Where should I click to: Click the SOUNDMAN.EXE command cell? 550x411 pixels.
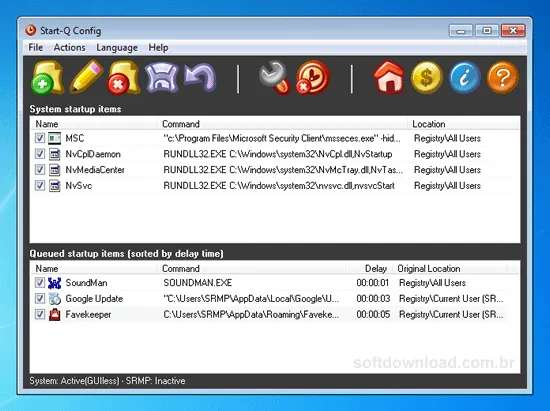198,283
